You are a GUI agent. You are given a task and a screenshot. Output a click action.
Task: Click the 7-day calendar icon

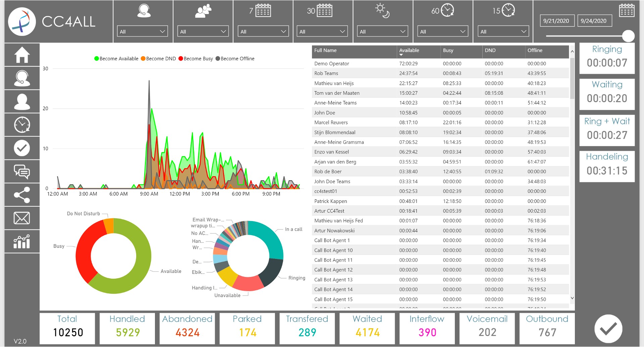(263, 10)
